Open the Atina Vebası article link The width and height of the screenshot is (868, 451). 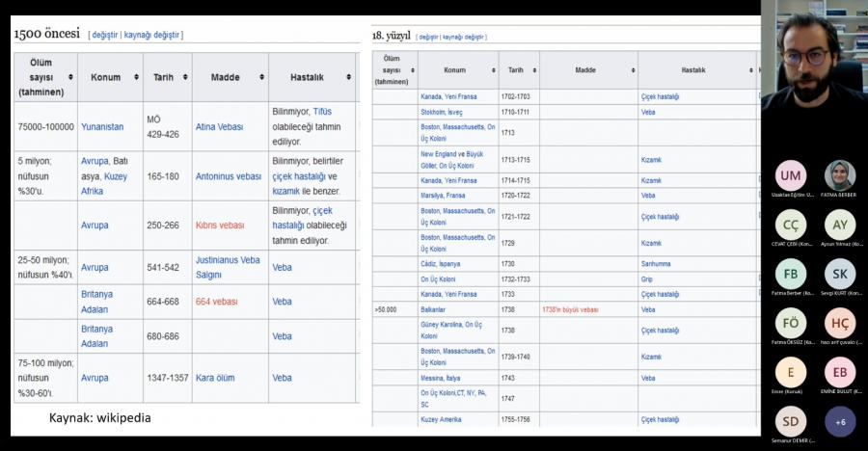[x=220, y=126]
